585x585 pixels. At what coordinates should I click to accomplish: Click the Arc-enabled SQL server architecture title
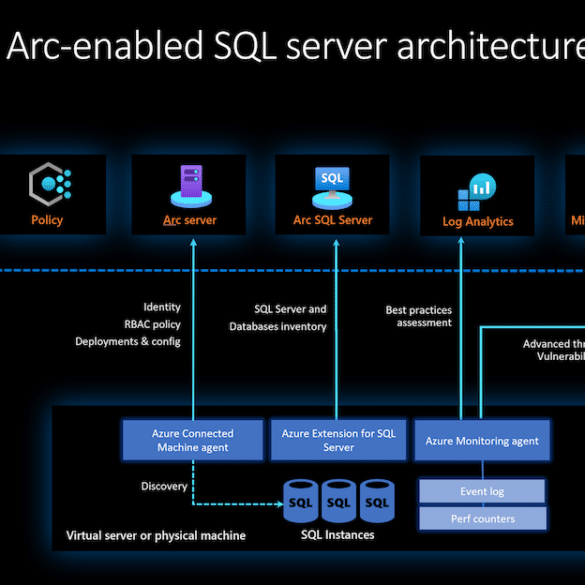[x=295, y=46]
